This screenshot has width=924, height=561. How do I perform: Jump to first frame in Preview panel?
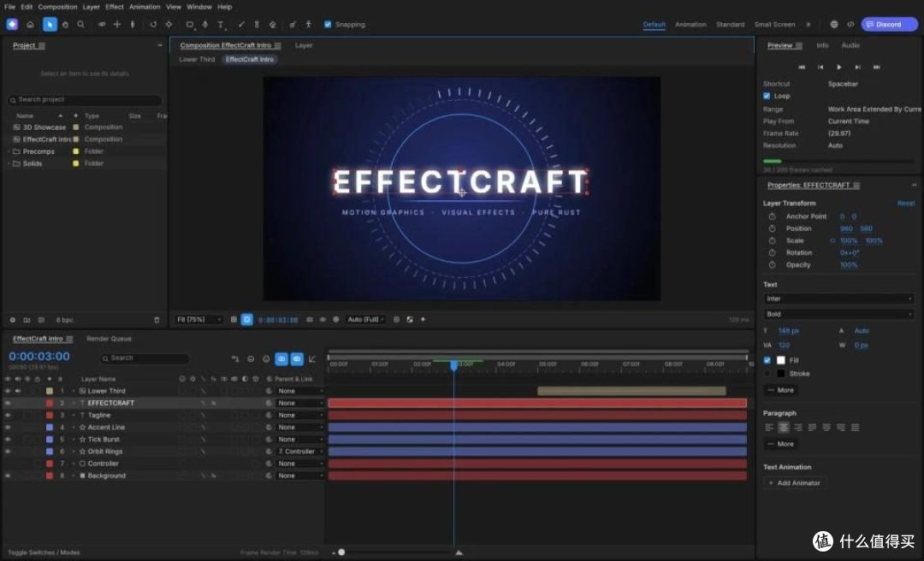coord(802,68)
